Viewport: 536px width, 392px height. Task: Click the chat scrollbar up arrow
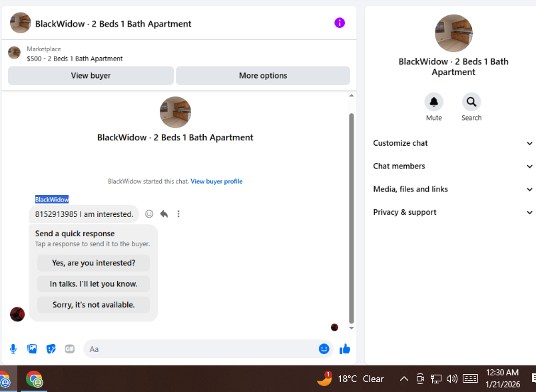coord(352,96)
